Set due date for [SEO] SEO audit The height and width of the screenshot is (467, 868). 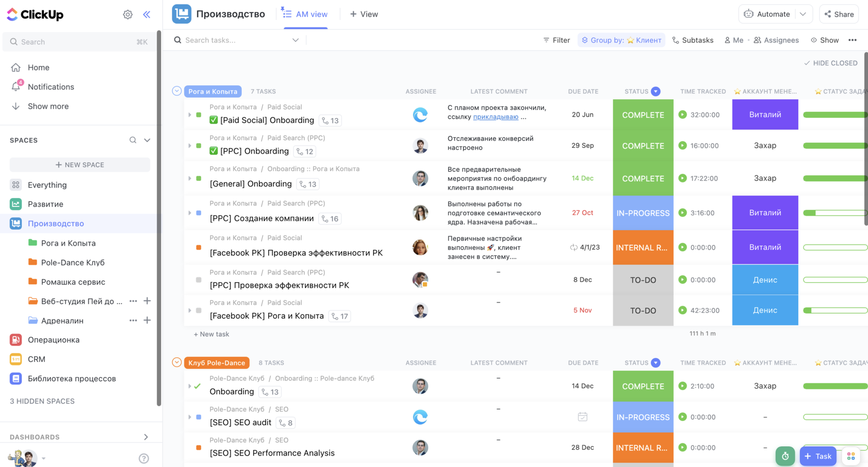point(583,417)
